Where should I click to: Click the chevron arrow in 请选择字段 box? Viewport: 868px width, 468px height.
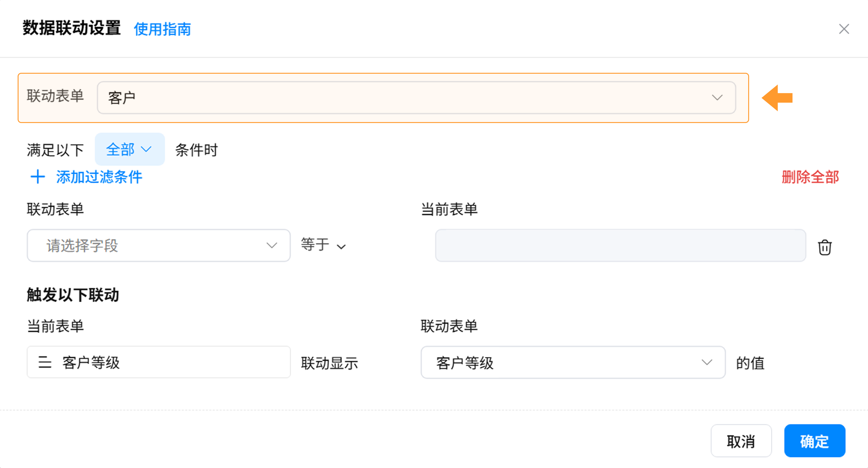pyautogui.click(x=271, y=245)
